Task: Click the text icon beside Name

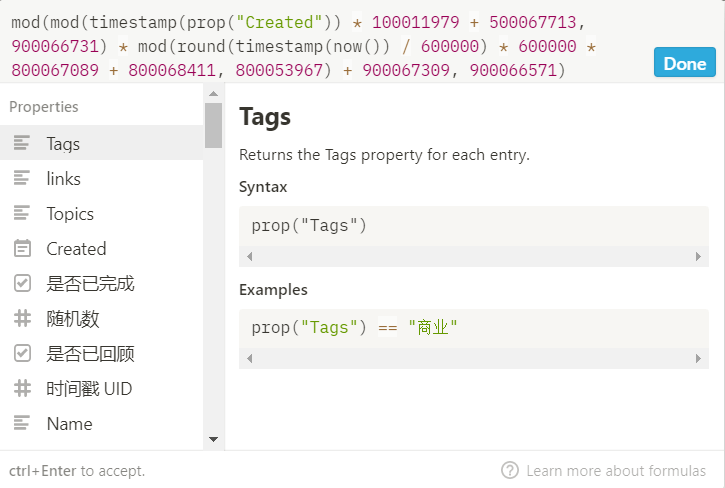Action: pyautogui.click(x=22, y=424)
